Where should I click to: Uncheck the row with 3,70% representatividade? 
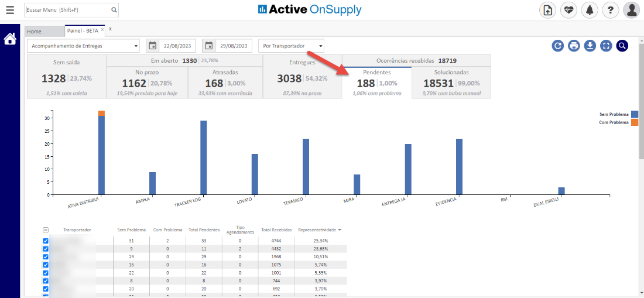pos(46,289)
